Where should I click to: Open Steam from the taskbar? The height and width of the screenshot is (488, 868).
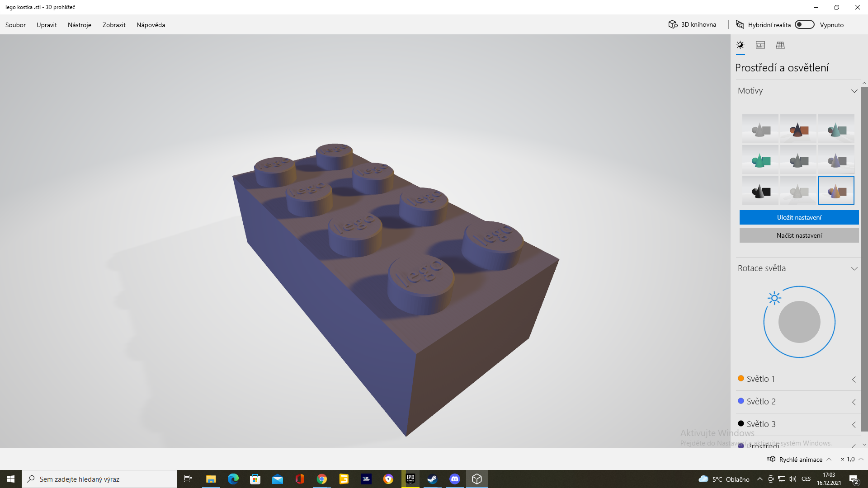[432, 479]
